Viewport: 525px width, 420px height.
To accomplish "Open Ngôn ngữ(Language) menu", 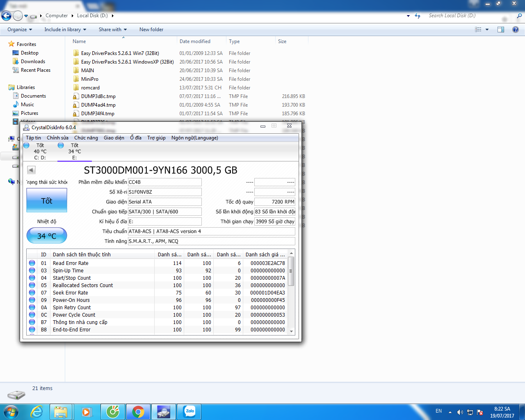I will 195,138.
